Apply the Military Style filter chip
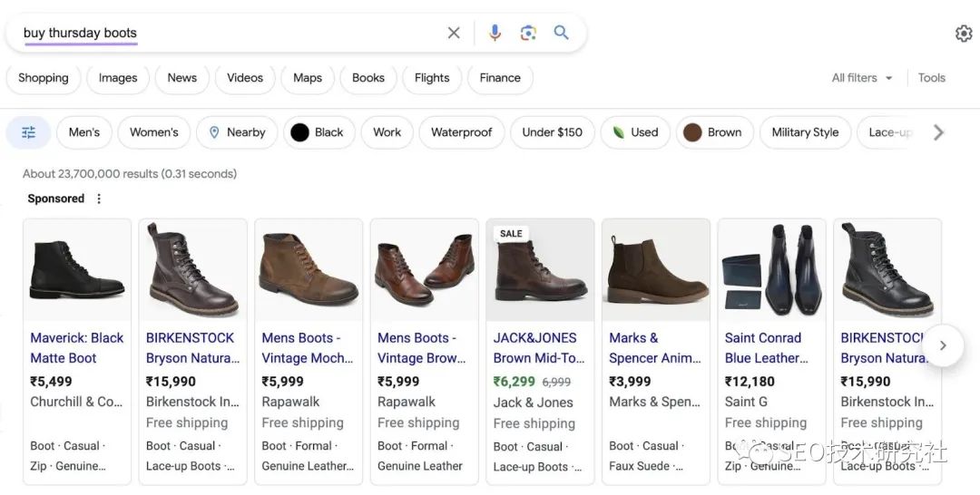The height and width of the screenshot is (495, 980). [x=805, y=132]
